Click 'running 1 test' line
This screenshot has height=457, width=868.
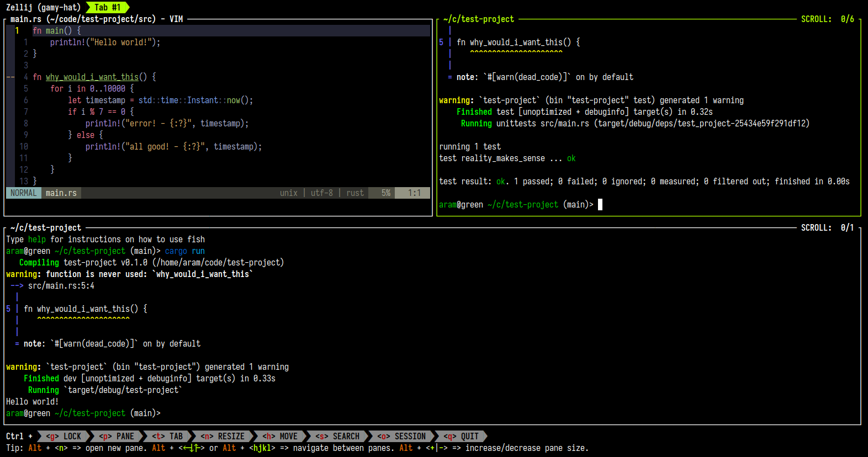coord(469,146)
